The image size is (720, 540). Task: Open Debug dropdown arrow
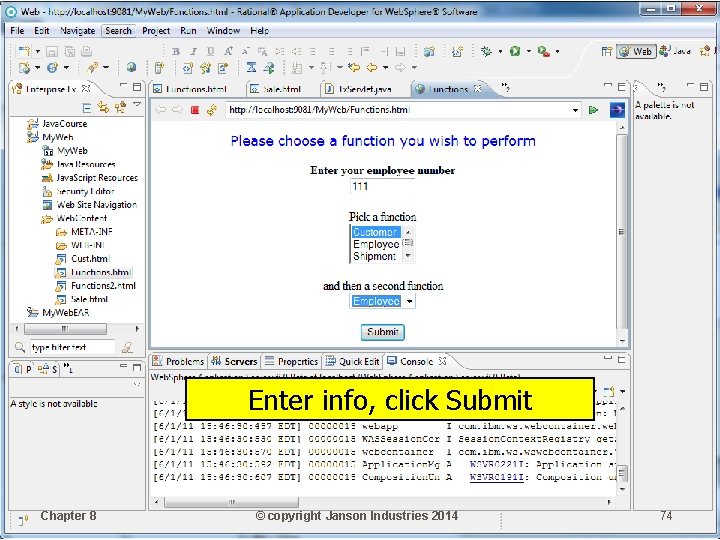(x=500, y=51)
